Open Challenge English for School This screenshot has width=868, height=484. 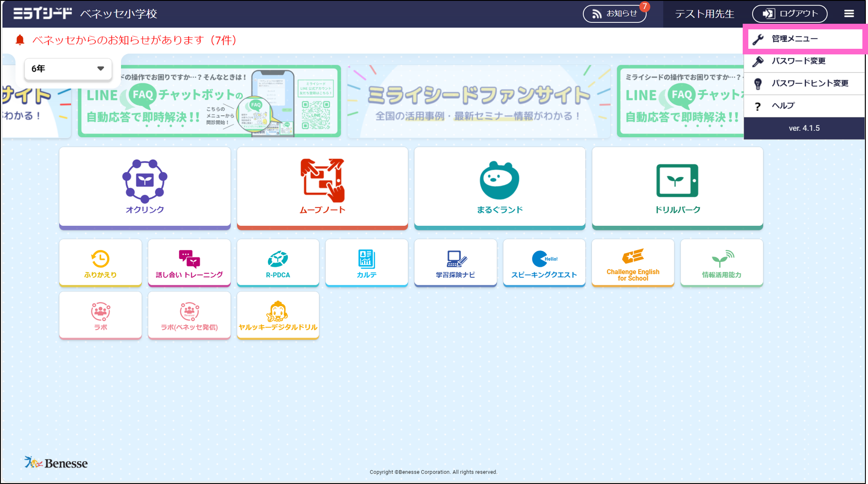[633, 263]
